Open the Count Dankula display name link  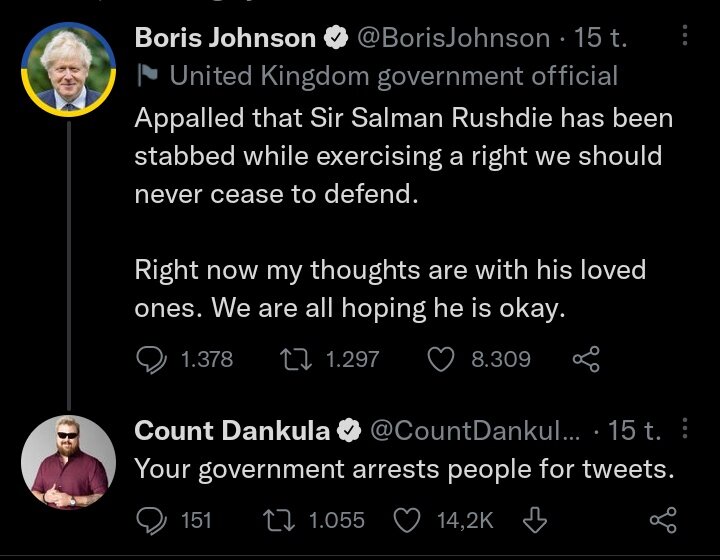point(232,431)
